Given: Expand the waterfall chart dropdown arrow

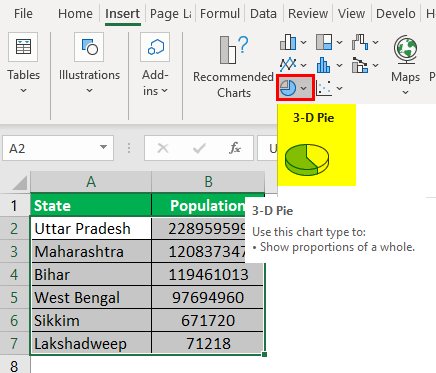Looking at the screenshot, I should coord(376,42).
